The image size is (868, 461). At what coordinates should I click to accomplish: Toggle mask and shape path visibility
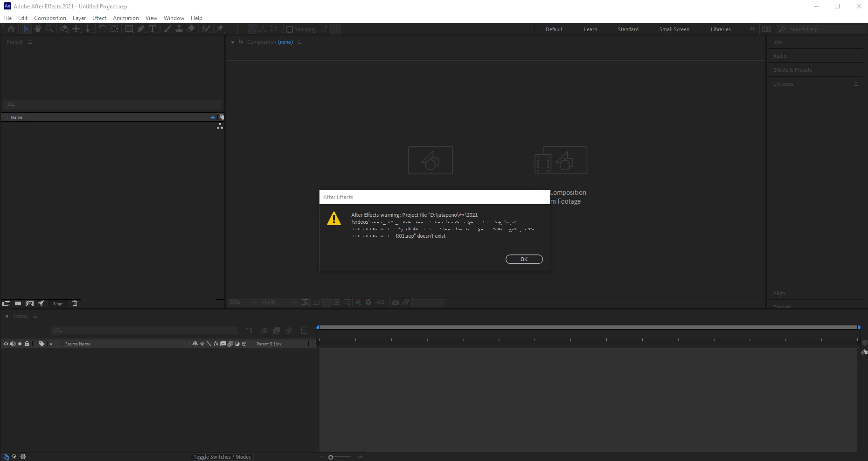point(326,303)
